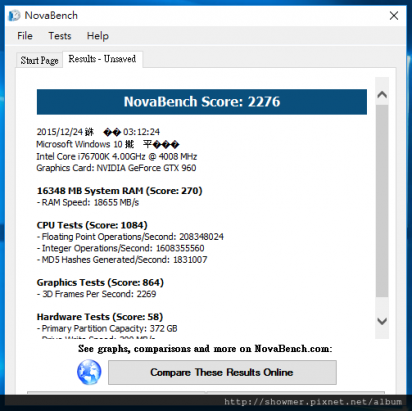Click the globe icon beside Compare button
412x411 pixels.
coord(89,372)
